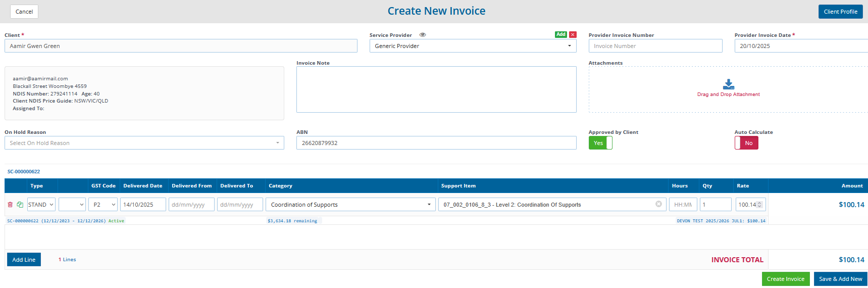This screenshot has height=288, width=868.
Task: Change the P2 GST Code dropdown
Action: tap(104, 205)
